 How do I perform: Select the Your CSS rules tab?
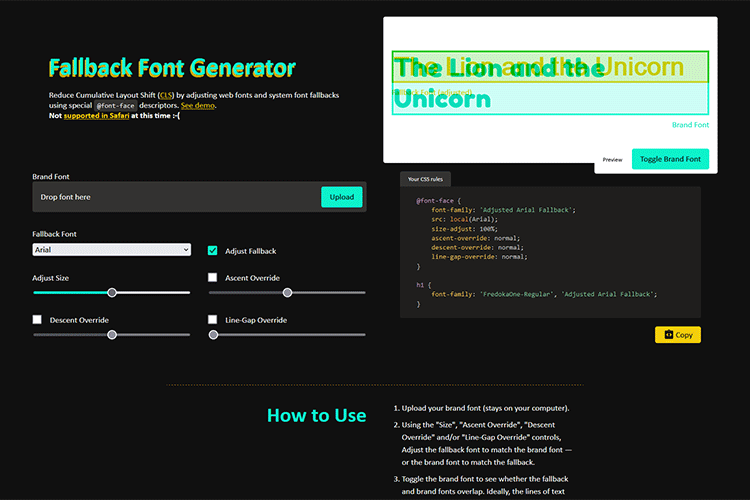click(x=427, y=179)
